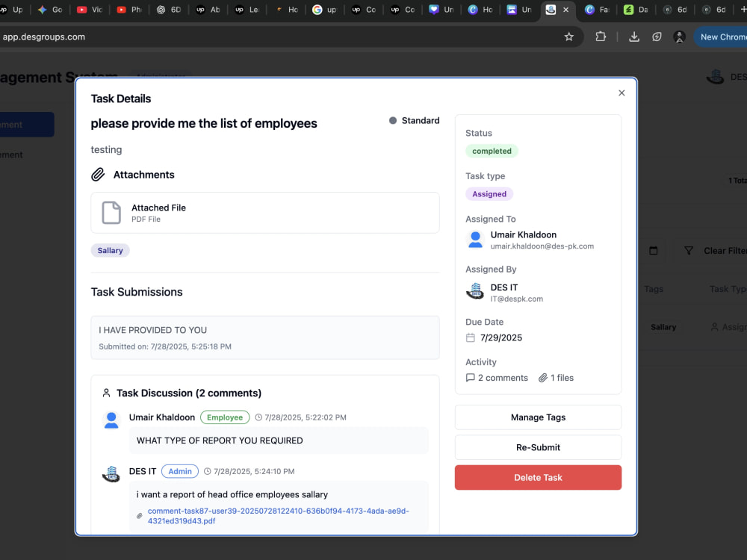Click the I HAVE PROVIDED TO YOU submission
This screenshot has width=747, height=560.
pyautogui.click(x=265, y=337)
